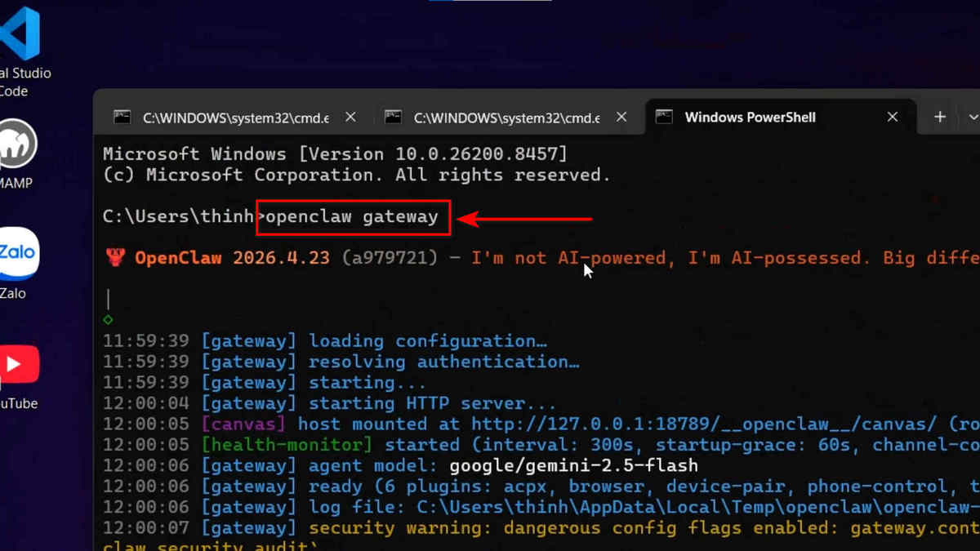Click the green '[health-monitor]' log tag
The height and width of the screenshot is (551, 980).
[287, 445]
